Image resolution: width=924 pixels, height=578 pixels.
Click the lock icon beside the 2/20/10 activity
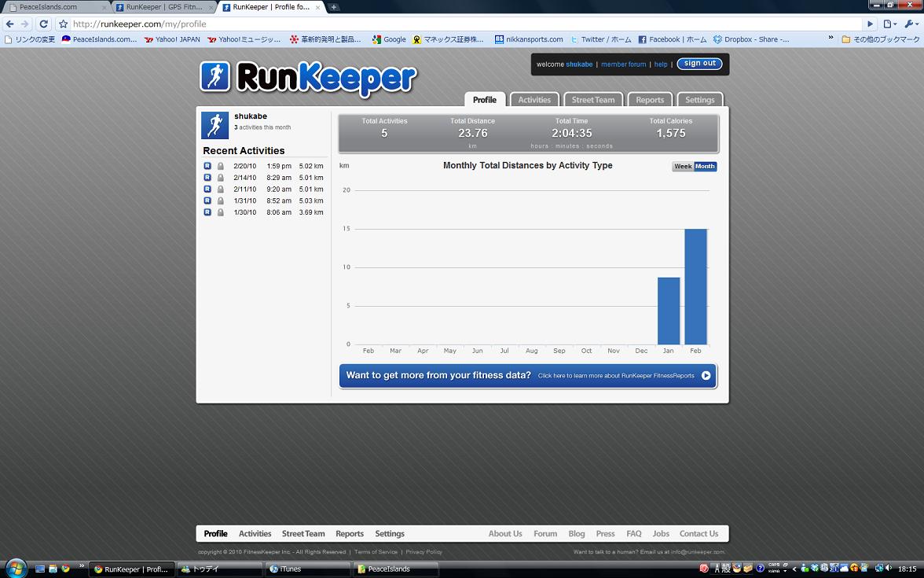221,166
